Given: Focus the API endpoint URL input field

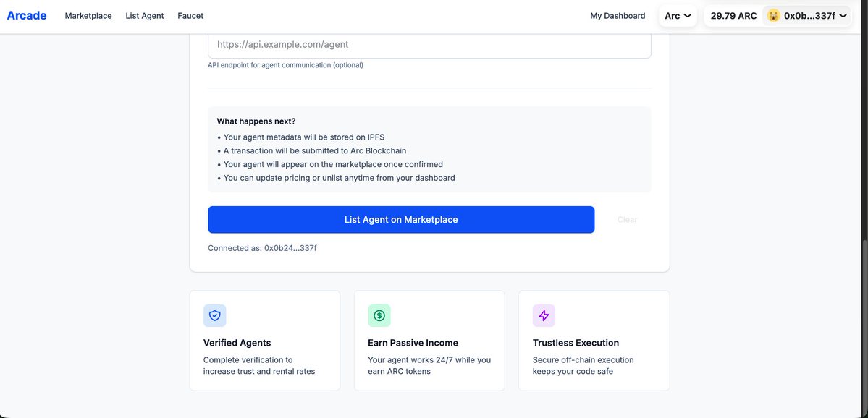Looking at the screenshot, I should [x=429, y=45].
